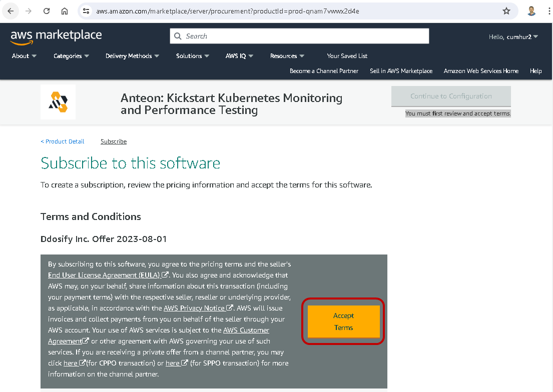
Task: Click the browser forward arrow
Action: tap(29, 11)
